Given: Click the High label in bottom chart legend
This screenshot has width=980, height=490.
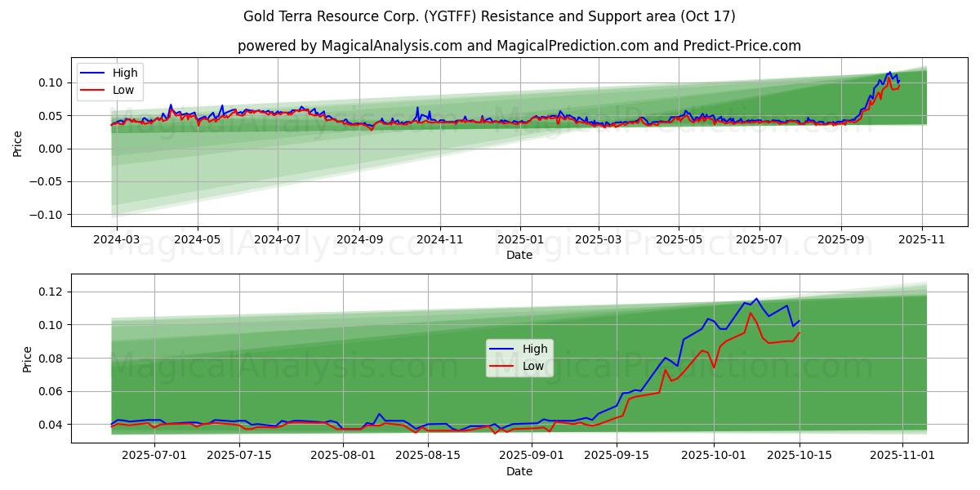Looking at the screenshot, I should [535, 350].
